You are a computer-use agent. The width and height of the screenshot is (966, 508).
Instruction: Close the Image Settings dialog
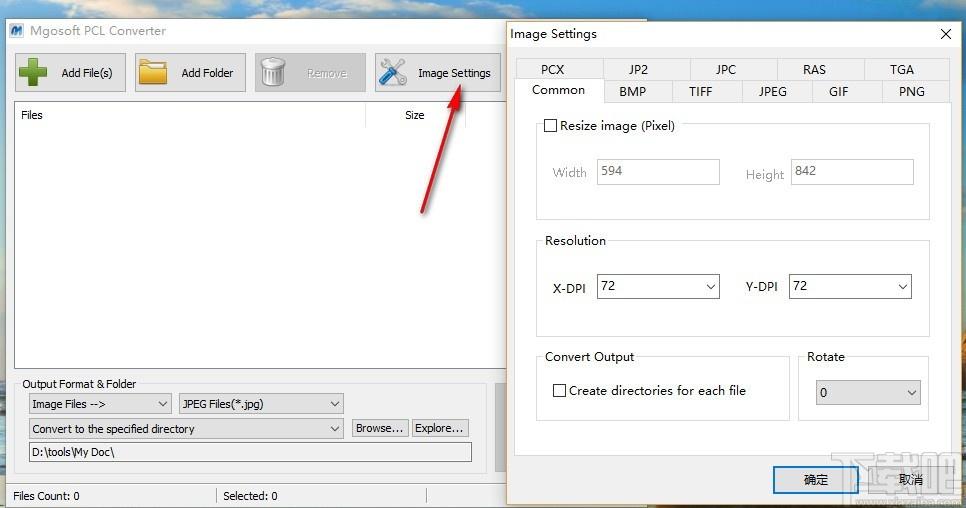tap(946, 34)
